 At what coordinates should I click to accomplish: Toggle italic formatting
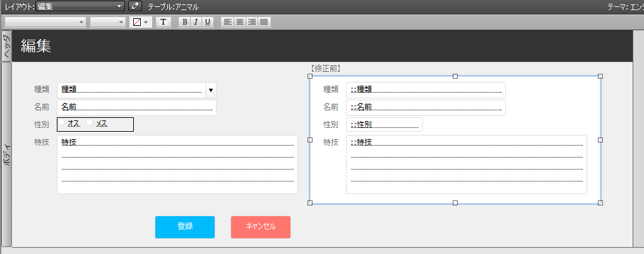[x=196, y=22]
